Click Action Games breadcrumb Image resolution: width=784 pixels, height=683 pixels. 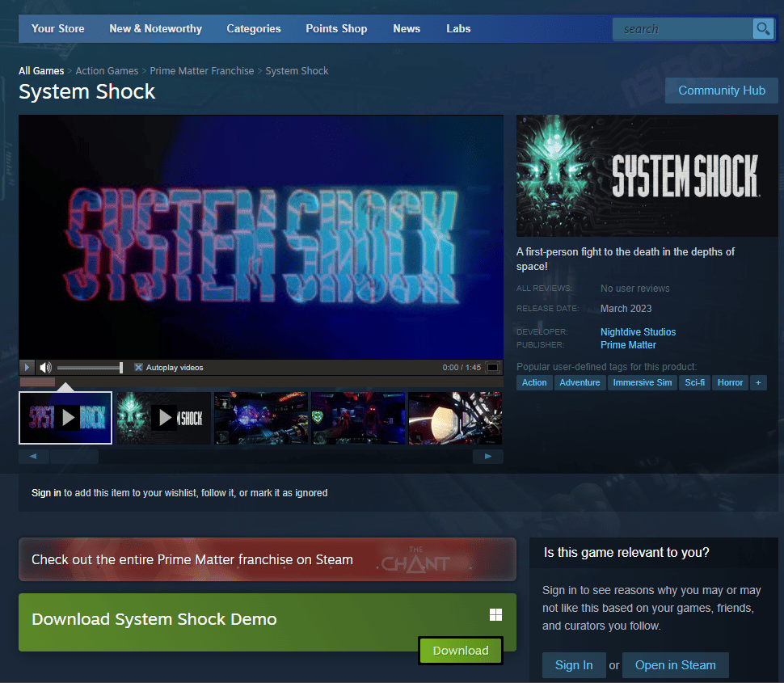[107, 71]
